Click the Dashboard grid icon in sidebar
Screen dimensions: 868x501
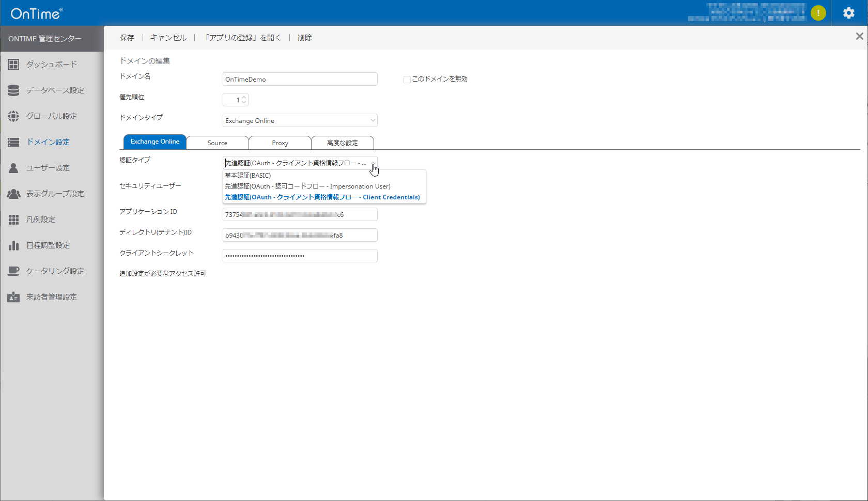click(13, 65)
